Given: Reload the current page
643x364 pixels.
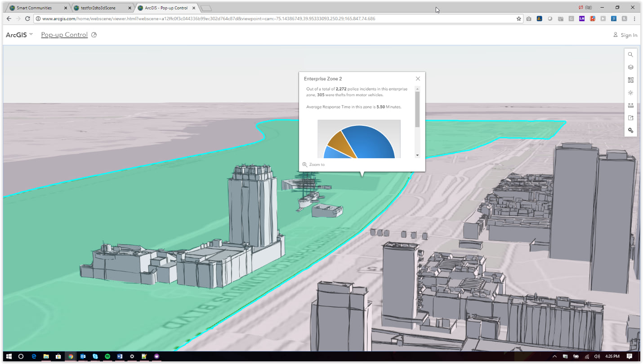Looking at the screenshot, I should tap(27, 18).
